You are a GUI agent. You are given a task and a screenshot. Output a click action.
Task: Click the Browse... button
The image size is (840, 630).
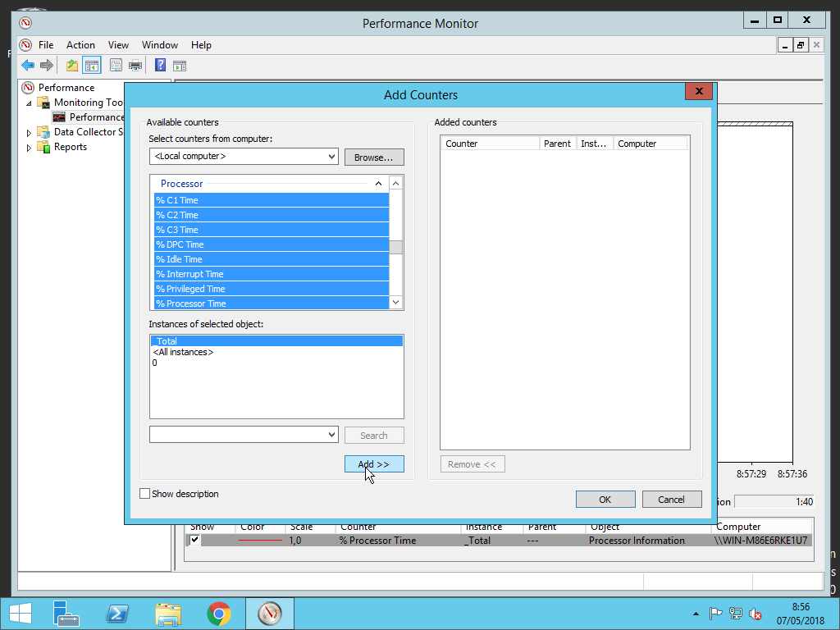tap(374, 157)
